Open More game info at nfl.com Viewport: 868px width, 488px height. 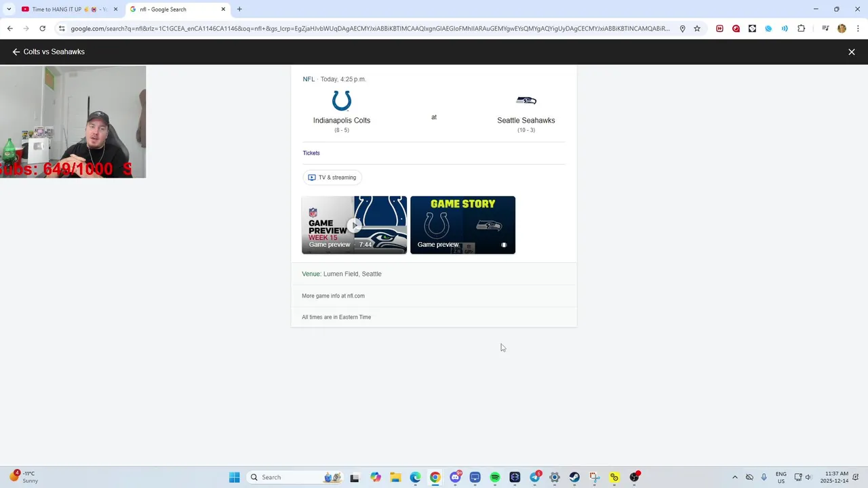(333, 296)
